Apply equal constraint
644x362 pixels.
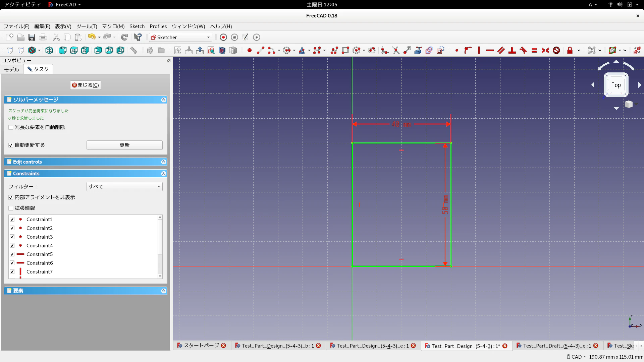534,50
